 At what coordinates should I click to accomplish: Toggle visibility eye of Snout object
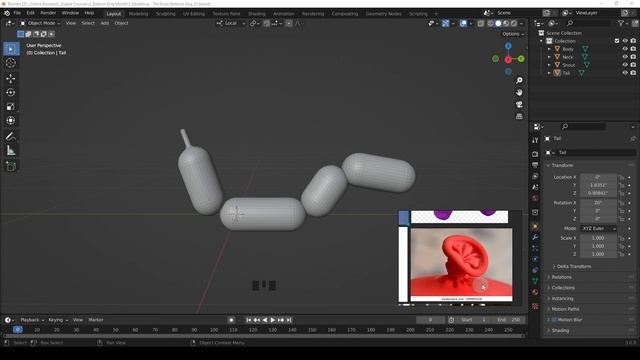(625, 65)
